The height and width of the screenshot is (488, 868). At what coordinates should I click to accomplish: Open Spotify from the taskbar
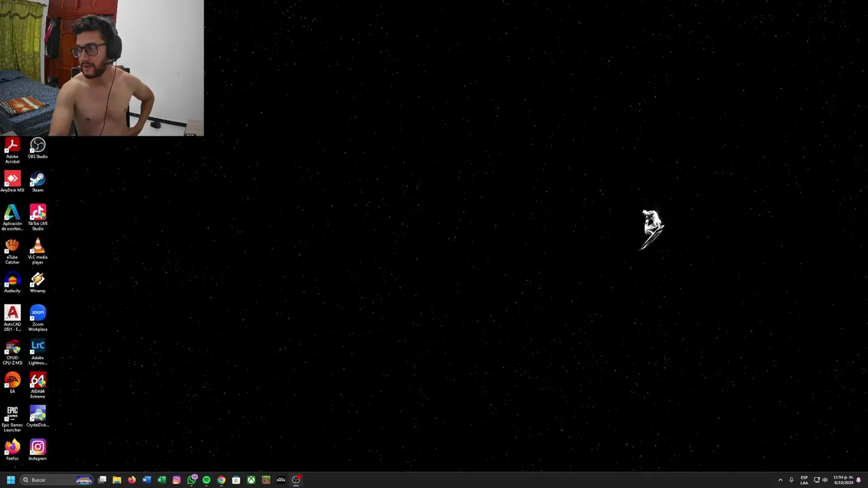(x=206, y=480)
